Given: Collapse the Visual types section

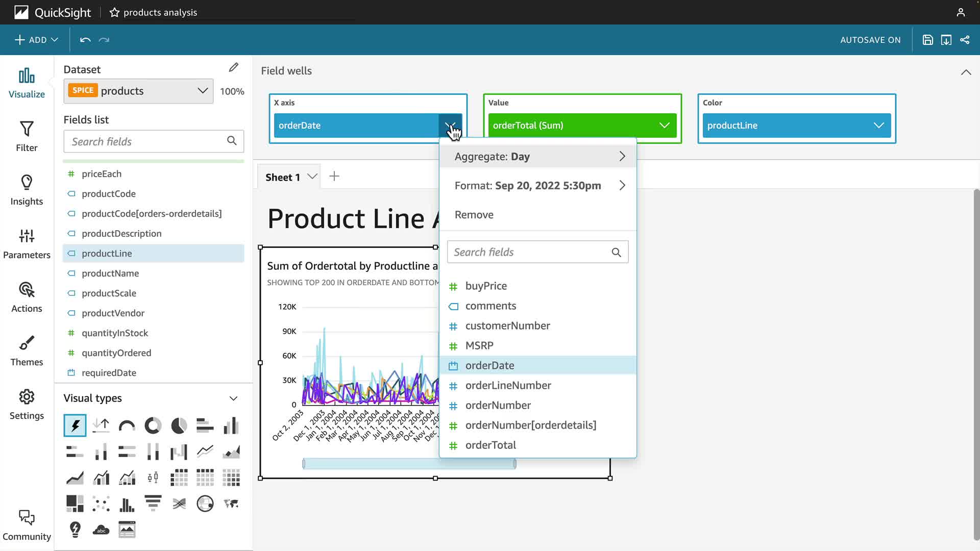Looking at the screenshot, I should [x=233, y=398].
